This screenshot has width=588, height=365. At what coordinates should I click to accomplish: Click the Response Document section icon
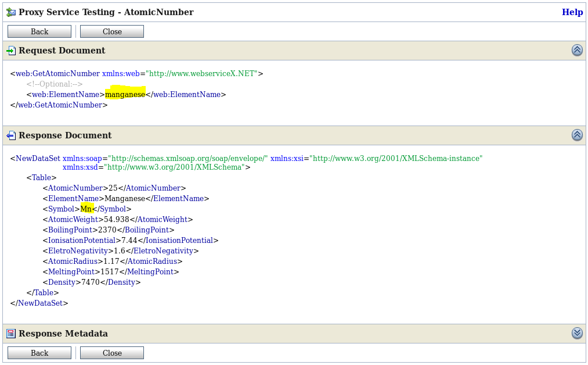click(11, 135)
